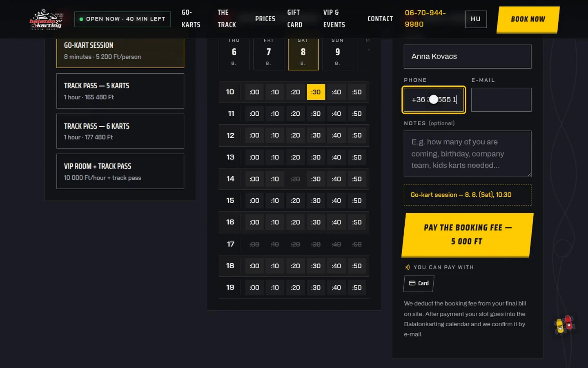Select Track Pass — 6 Karts option
The height and width of the screenshot is (368, 588).
click(120, 131)
